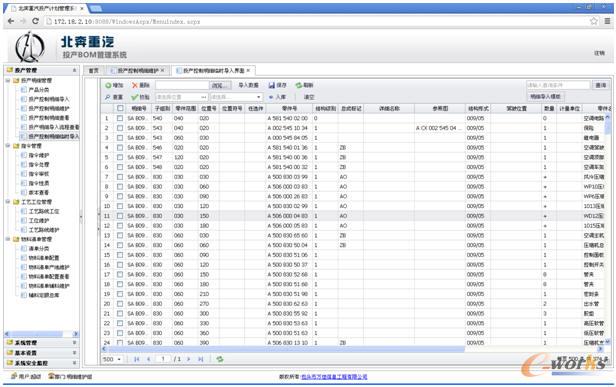Click the green add (增加) icon

coord(108,85)
